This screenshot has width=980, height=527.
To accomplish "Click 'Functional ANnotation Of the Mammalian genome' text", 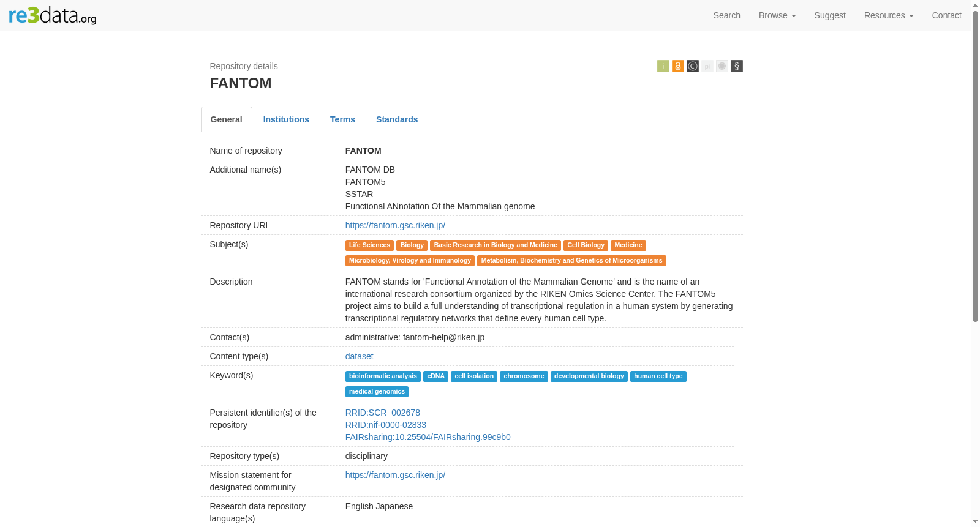I will [x=440, y=206].
